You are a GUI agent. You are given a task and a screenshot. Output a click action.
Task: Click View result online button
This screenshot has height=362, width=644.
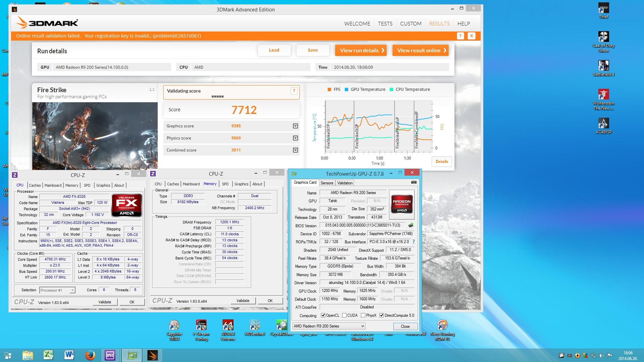pyautogui.click(x=420, y=50)
